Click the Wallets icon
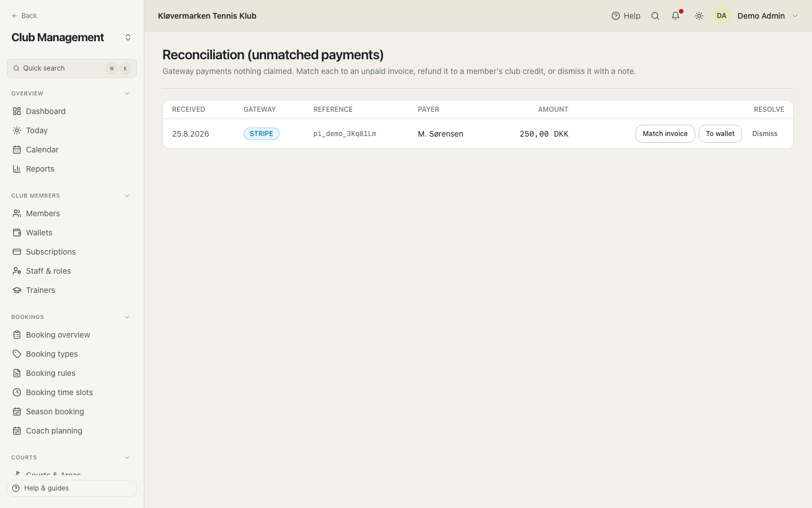The image size is (812, 508). 17,233
